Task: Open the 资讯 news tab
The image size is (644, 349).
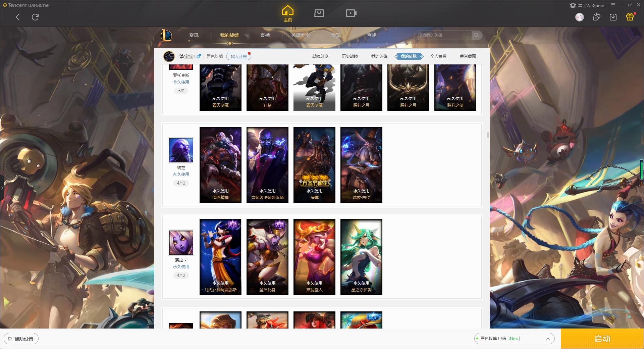Action: tap(194, 35)
